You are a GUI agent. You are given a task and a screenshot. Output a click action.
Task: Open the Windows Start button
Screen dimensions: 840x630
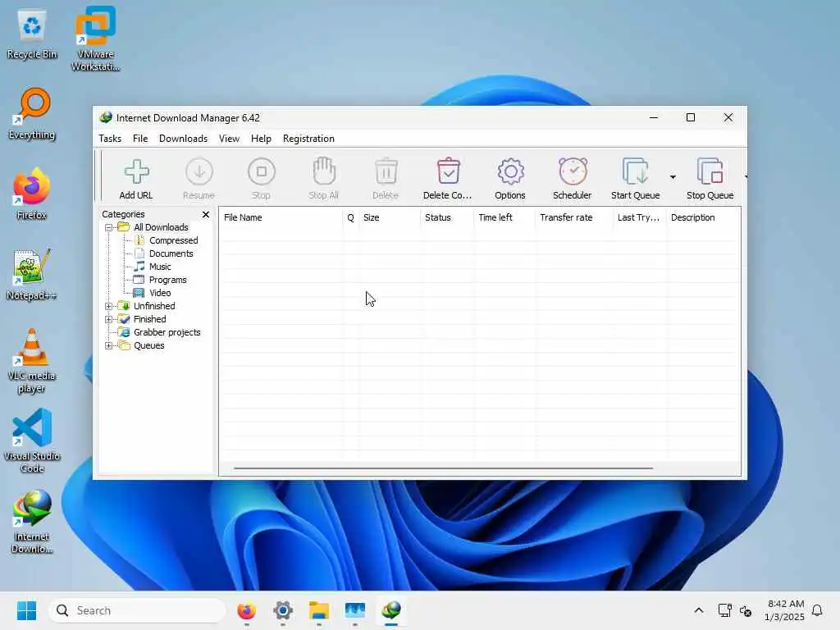26,610
